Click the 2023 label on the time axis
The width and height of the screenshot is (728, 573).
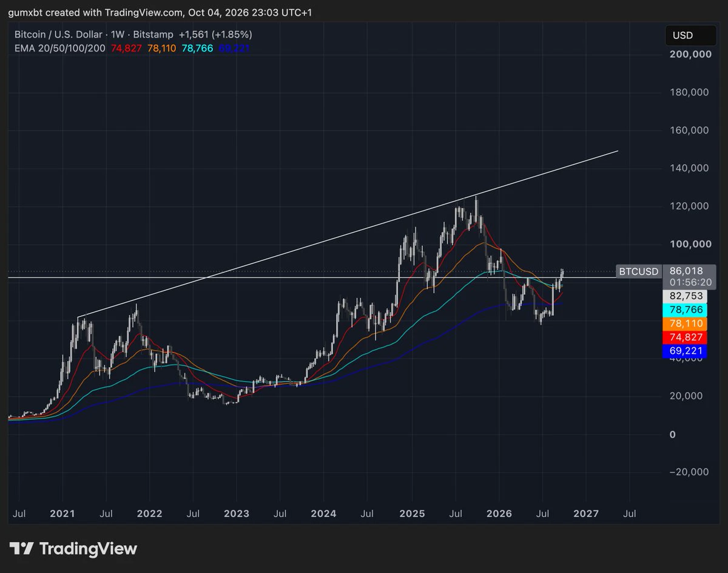coord(236,514)
